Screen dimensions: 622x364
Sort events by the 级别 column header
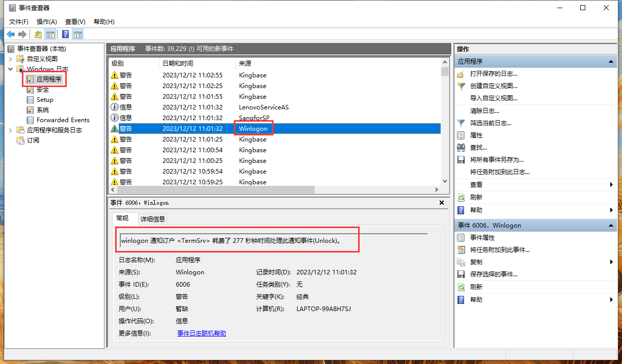[x=134, y=64]
